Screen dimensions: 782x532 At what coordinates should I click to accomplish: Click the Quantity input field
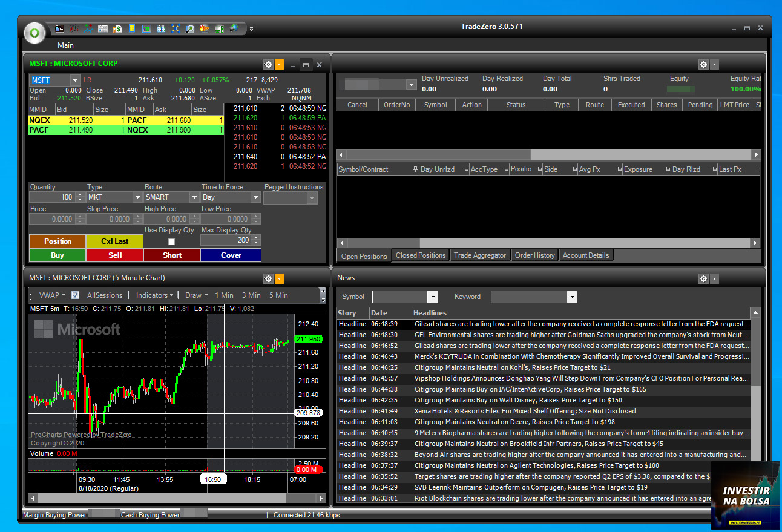pos(53,197)
